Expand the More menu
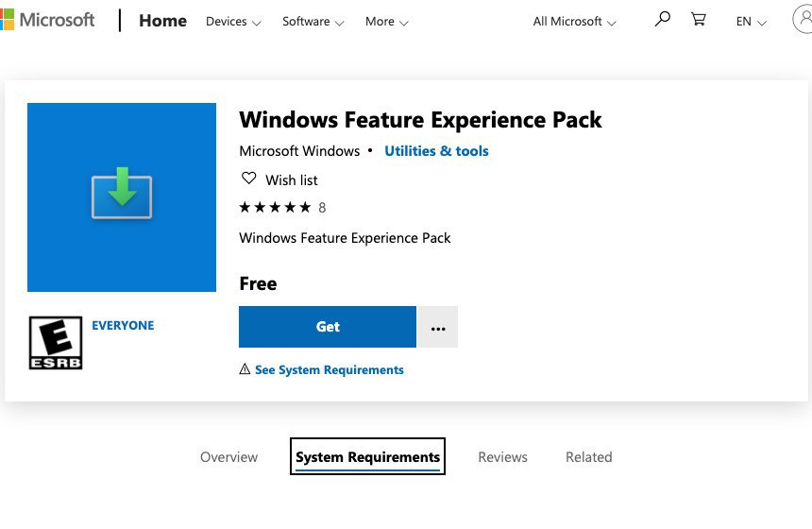812x529 pixels. [x=386, y=22]
